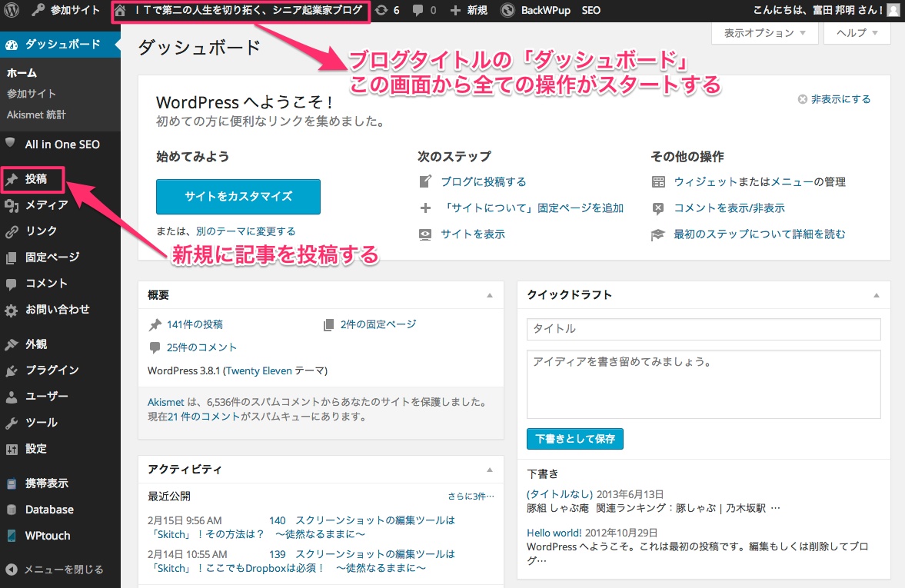905x588 pixels.
Task: Open the 新規 menu in admin bar
Action: point(469,11)
